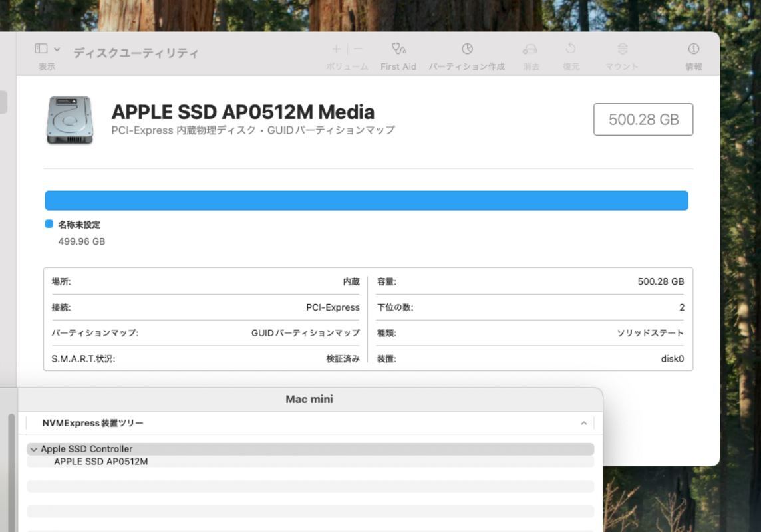Click the hard drive disk image

click(69, 120)
